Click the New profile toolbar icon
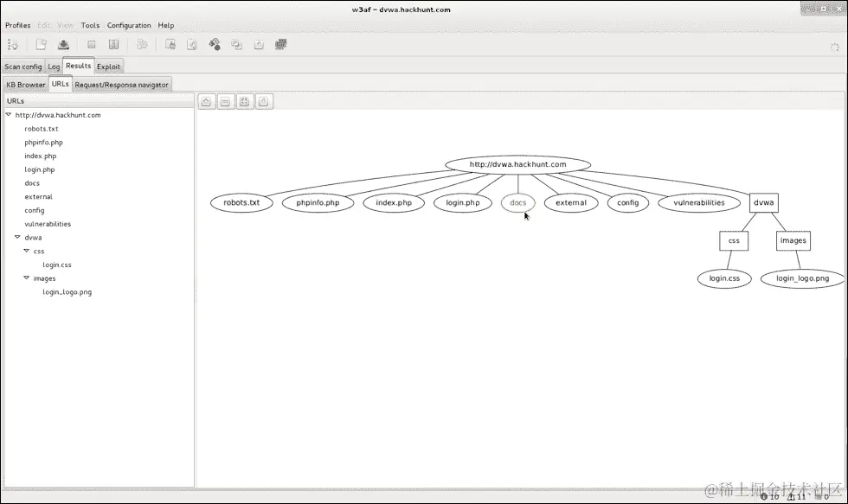848x504 pixels. point(42,45)
